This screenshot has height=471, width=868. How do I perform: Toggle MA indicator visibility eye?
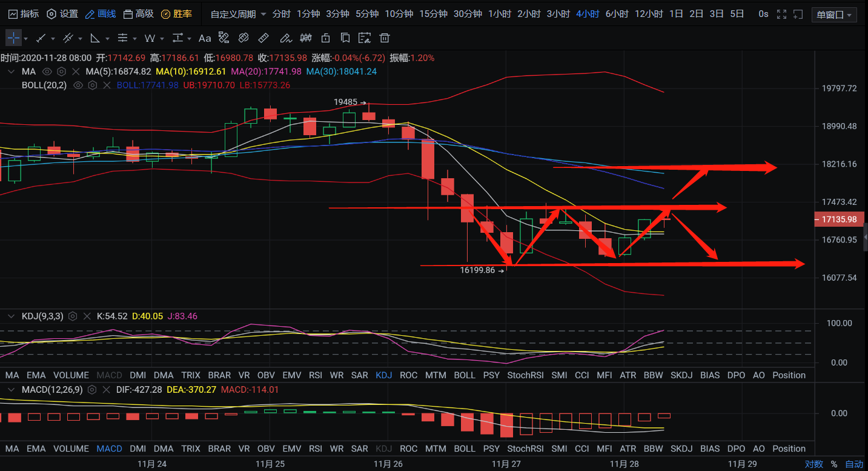tap(47, 72)
